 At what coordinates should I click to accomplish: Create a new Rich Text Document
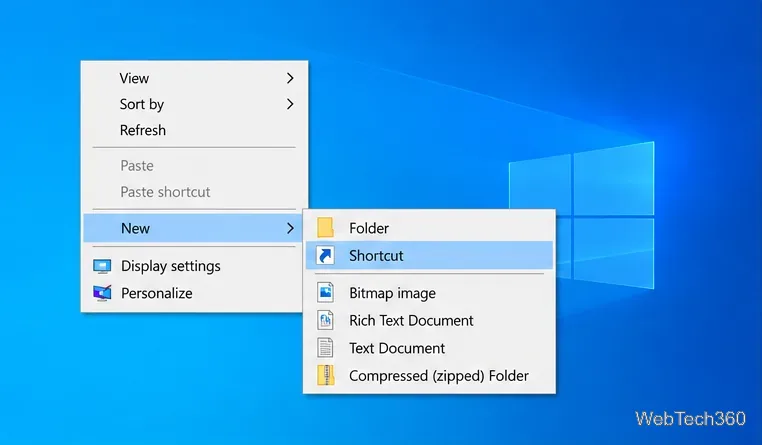(x=430, y=320)
